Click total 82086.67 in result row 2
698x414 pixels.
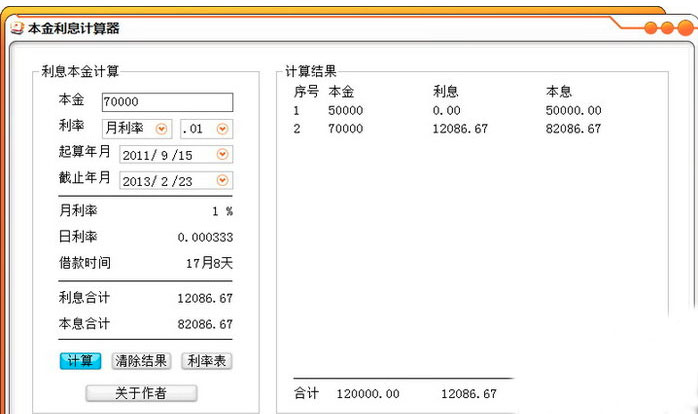(x=574, y=129)
